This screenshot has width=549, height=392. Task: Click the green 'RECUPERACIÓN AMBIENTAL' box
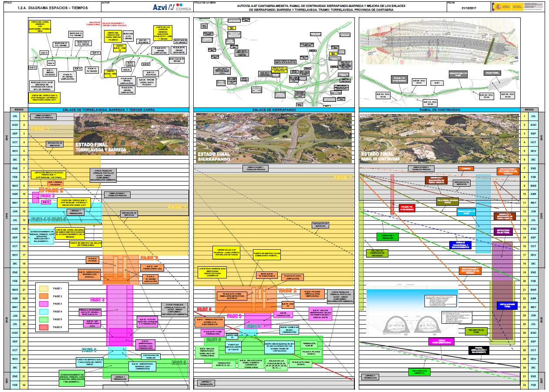point(419,371)
